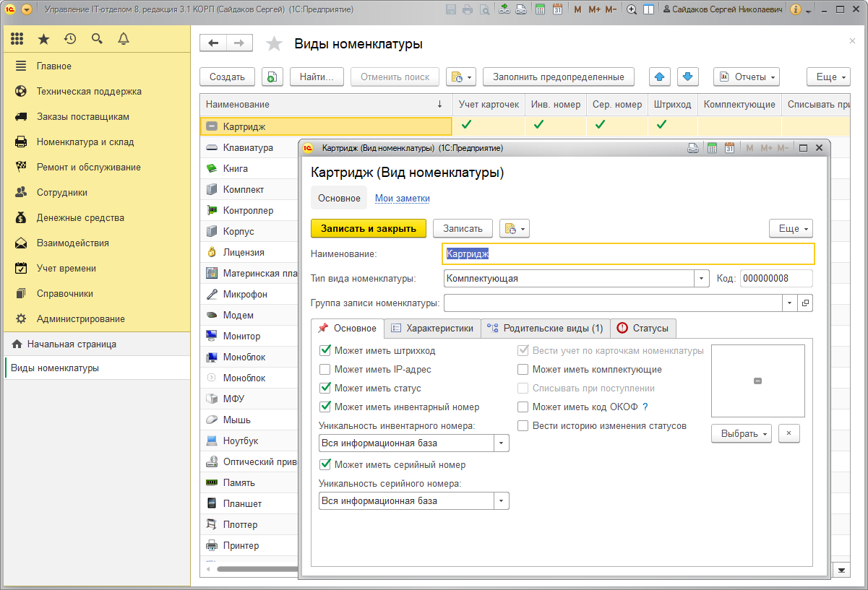Move item up with blue arrow
The height and width of the screenshot is (590, 868).
[661, 77]
